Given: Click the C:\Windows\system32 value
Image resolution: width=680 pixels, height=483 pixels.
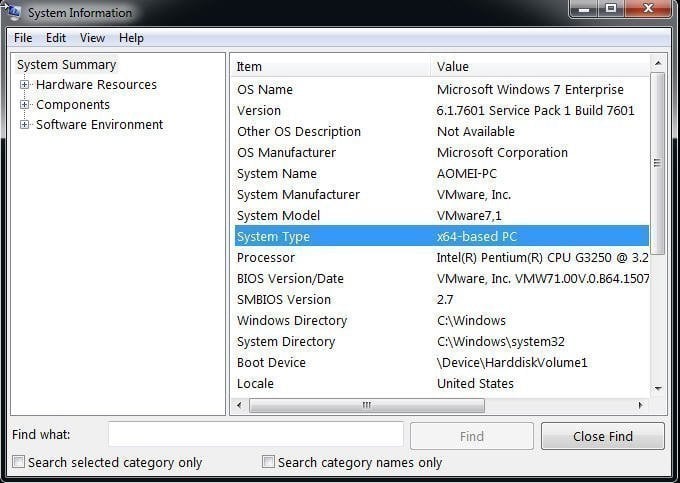Looking at the screenshot, I should [x=500, y=342].
